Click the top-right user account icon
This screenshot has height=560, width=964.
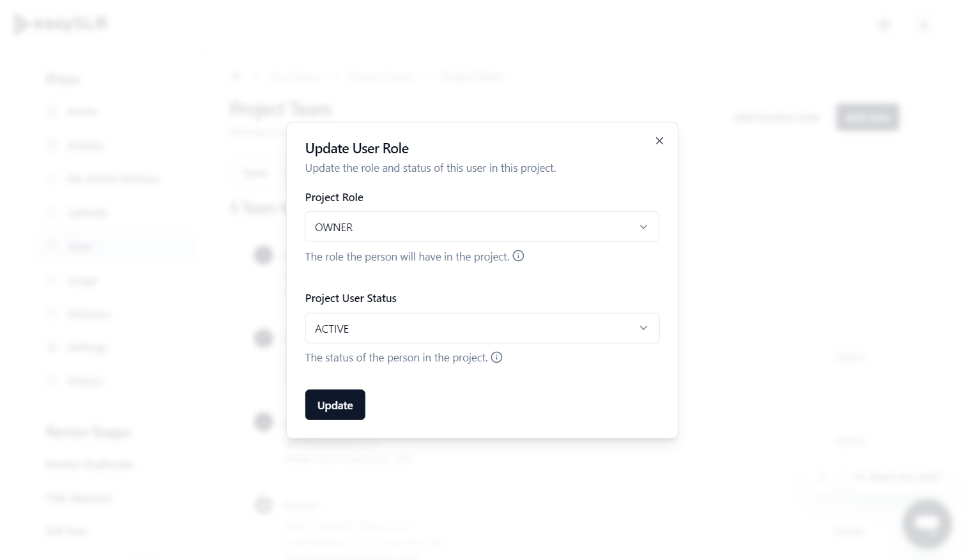924,25
